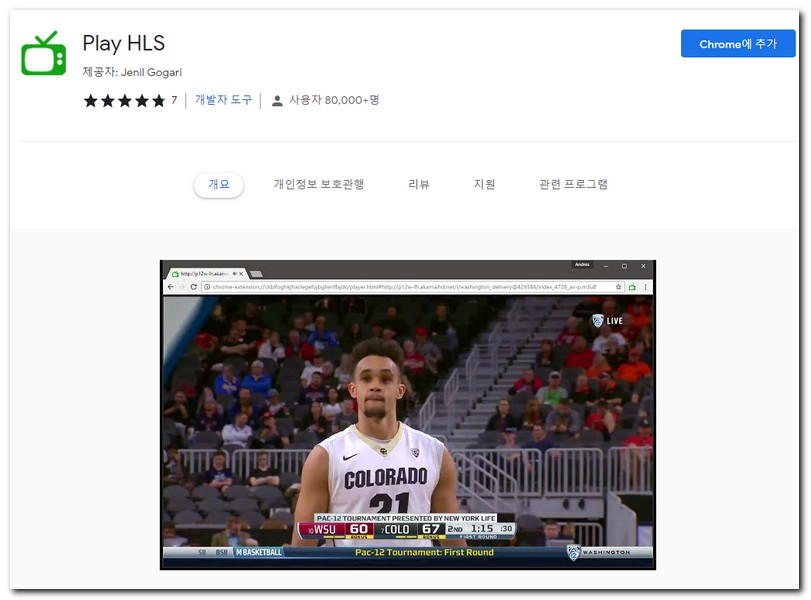811x600 pixels.
Task: Go to the 지원 tab
Action: pos(484,185)
